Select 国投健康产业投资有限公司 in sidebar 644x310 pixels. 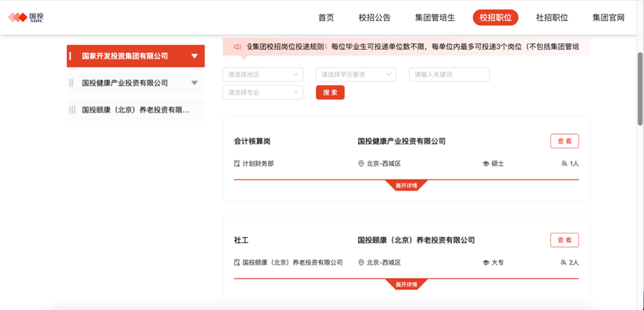pyautogui.click(x=136, y=83)
